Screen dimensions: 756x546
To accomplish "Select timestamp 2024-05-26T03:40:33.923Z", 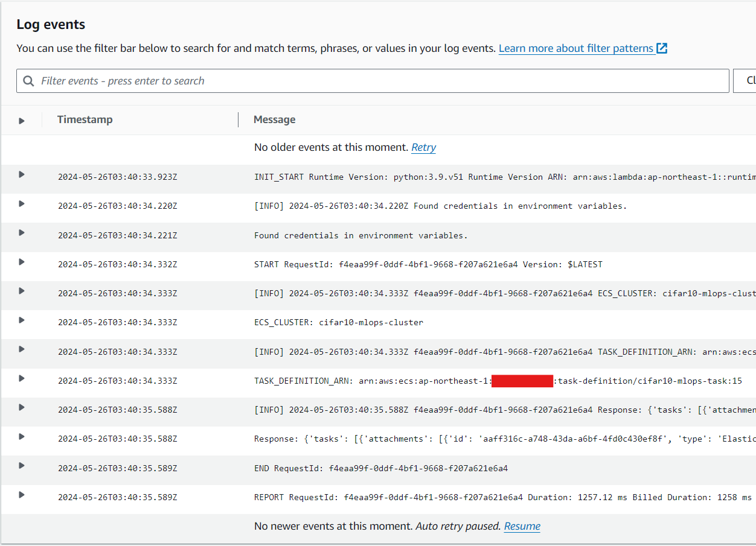I will [x=118, y=177].
